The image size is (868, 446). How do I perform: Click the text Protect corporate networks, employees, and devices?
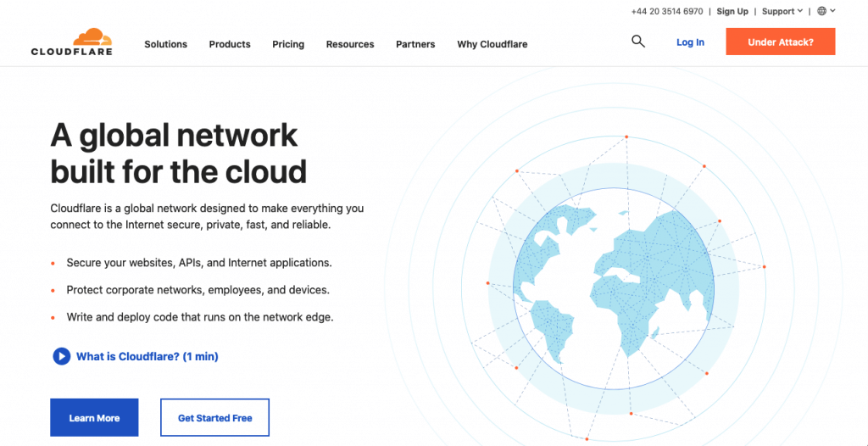pos(198,290)
